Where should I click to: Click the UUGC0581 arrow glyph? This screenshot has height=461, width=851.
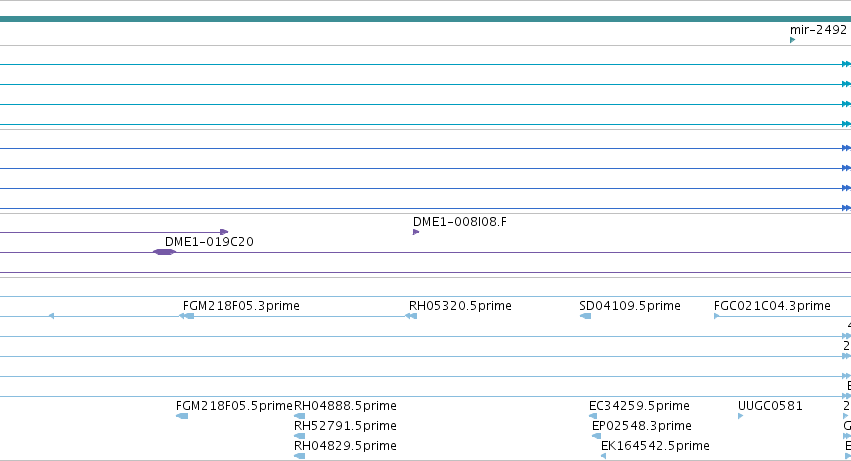740,416
